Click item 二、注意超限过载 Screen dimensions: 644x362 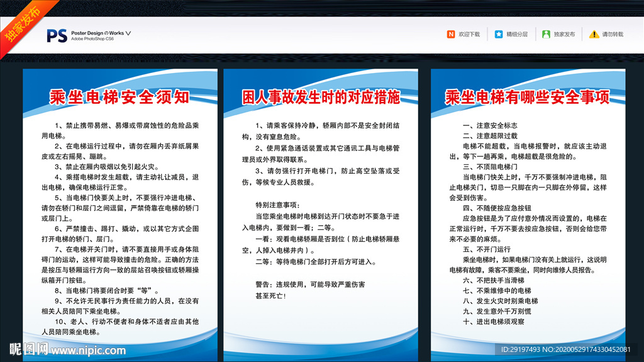(x=490, y=136)
